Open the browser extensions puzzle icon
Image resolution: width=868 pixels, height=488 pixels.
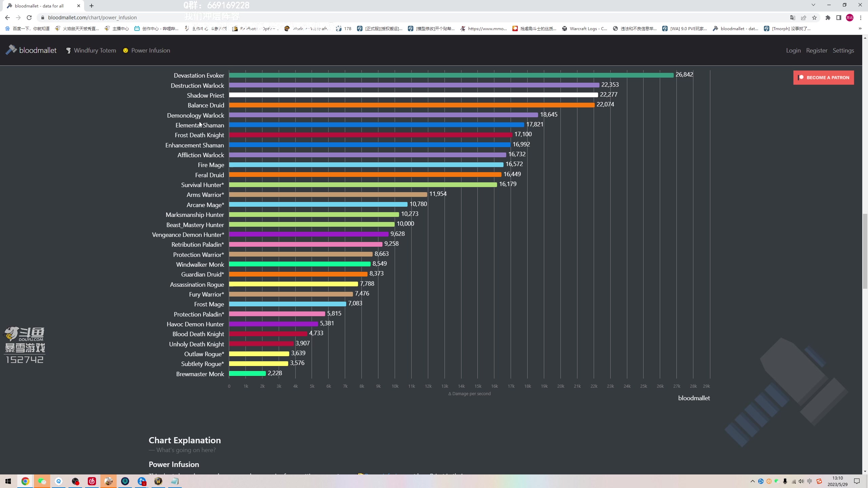(828, 18)
